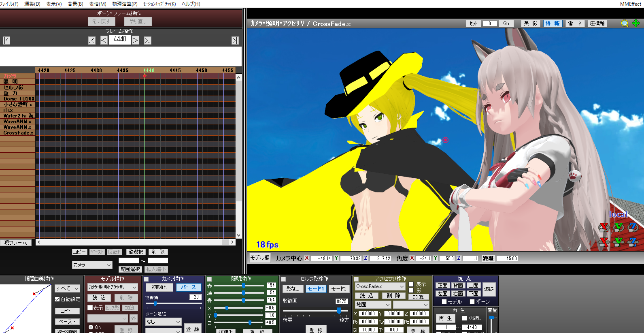
Task: Click the 距離 value field 45.00
Action: (x=507, y=258)
